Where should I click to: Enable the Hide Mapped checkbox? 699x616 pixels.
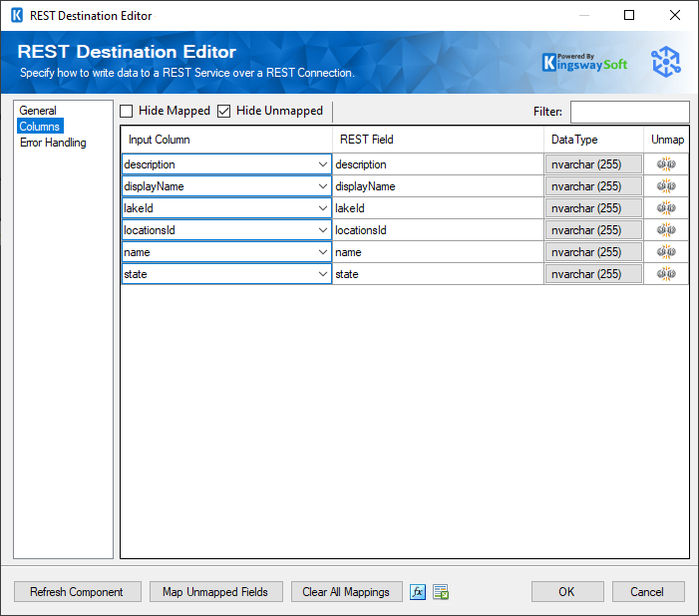pyautogui.click(x=127, y=111)
